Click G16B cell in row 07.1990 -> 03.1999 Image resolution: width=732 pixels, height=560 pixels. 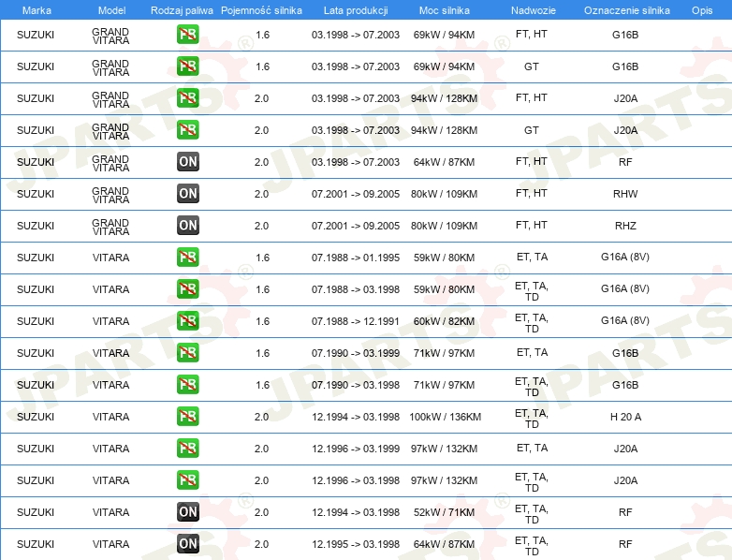coord(625,353)
